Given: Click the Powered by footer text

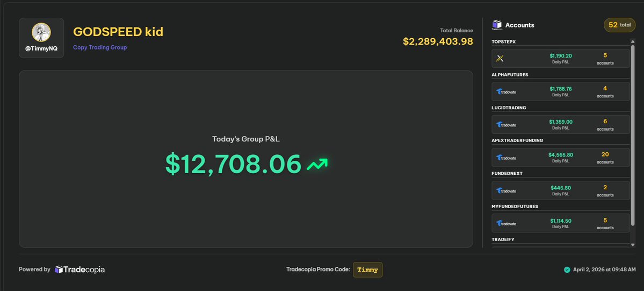Looking at the screenshot, I should [34, 269].
